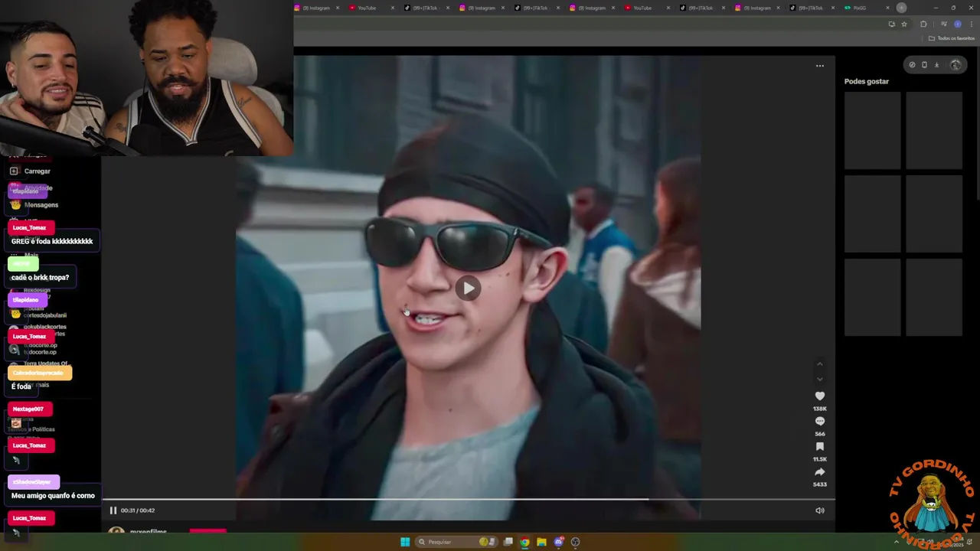Click the 00:31 / 00:42 time readout
Screen dimensions: 980x551
(x=138, y=510)
